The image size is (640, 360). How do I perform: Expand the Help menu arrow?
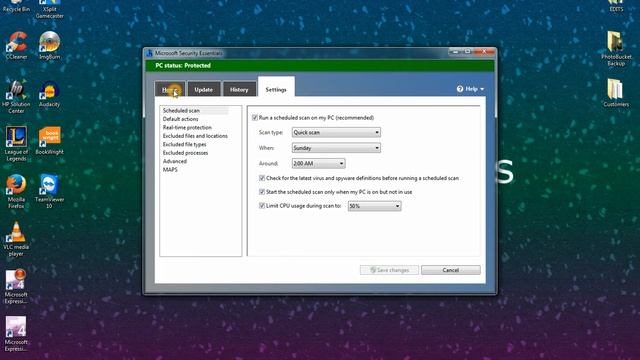pyautogui.click(x=482, y=89)
